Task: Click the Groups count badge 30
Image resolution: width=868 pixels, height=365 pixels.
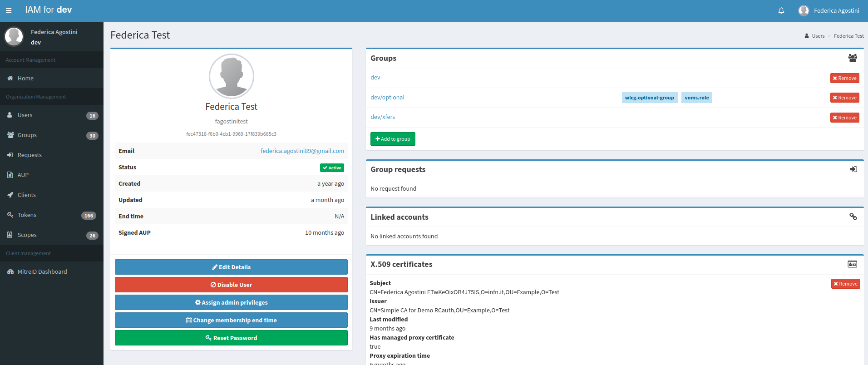Action: (x=92, y=136)
